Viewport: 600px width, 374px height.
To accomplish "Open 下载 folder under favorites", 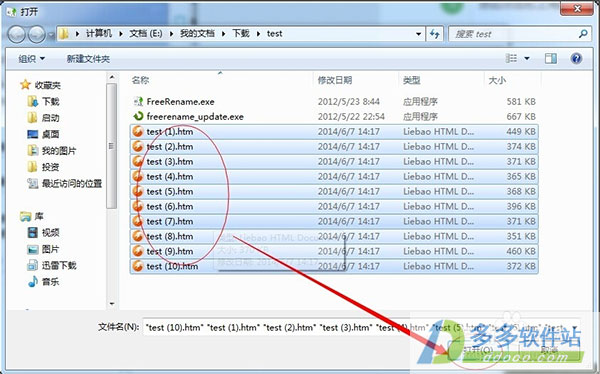I will tap(50, 101).
